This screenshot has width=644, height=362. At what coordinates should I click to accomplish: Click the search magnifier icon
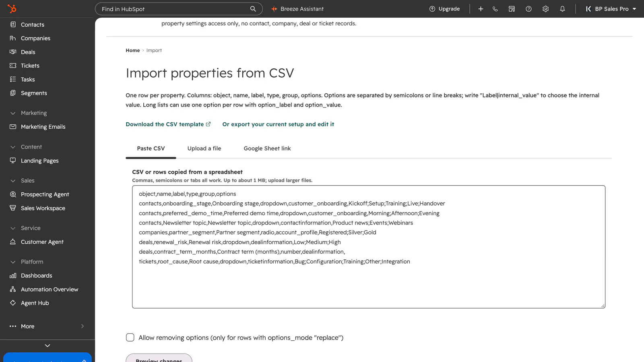(253, 9)
